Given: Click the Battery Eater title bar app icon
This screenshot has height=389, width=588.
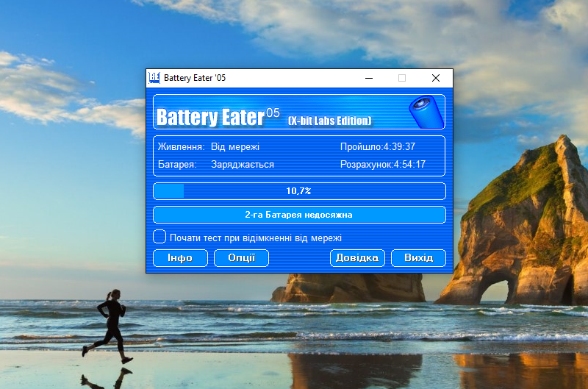Looking at the screenshot, I should point(154,78).
